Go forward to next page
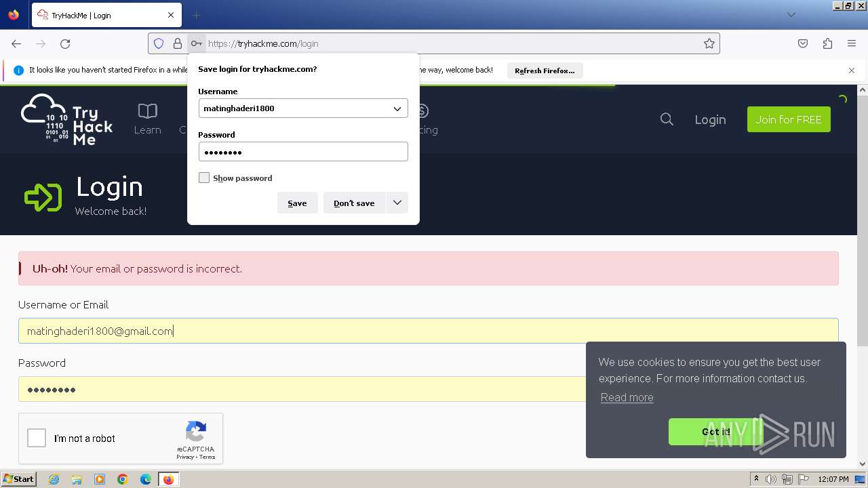The width and height of the screenshot is (868, 488). [41, 43]
